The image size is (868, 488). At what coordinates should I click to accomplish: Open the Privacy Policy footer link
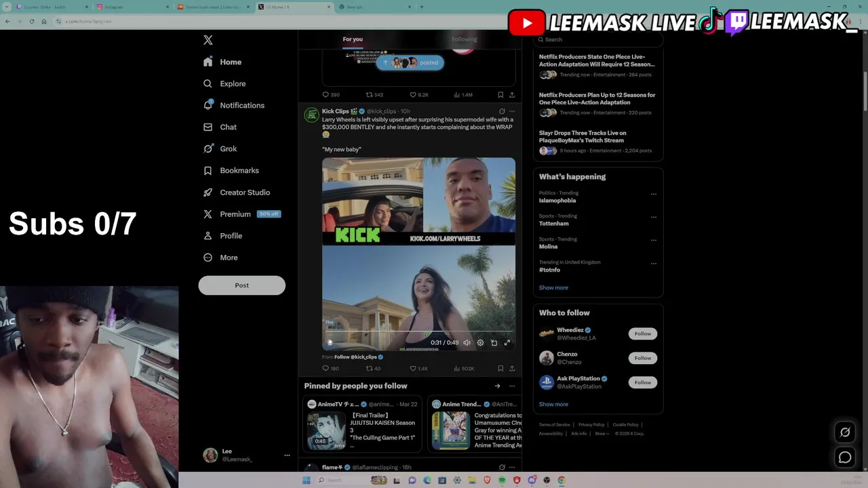591,425
